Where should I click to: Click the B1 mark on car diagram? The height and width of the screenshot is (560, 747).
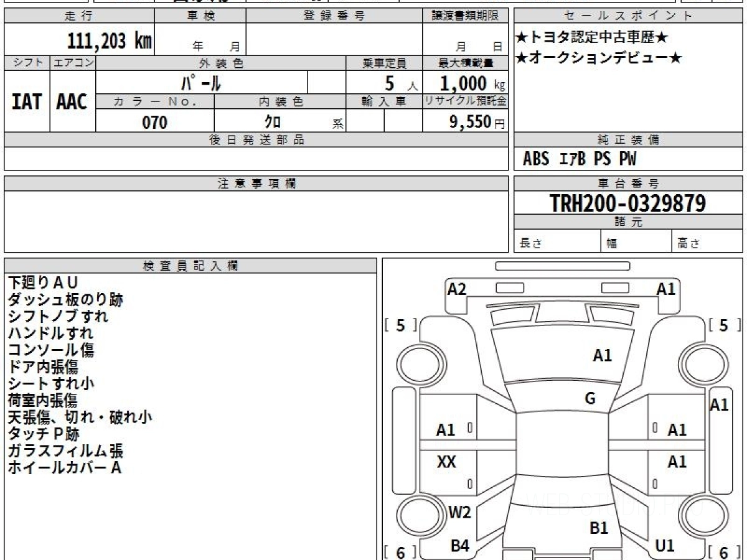coord(599,528)
